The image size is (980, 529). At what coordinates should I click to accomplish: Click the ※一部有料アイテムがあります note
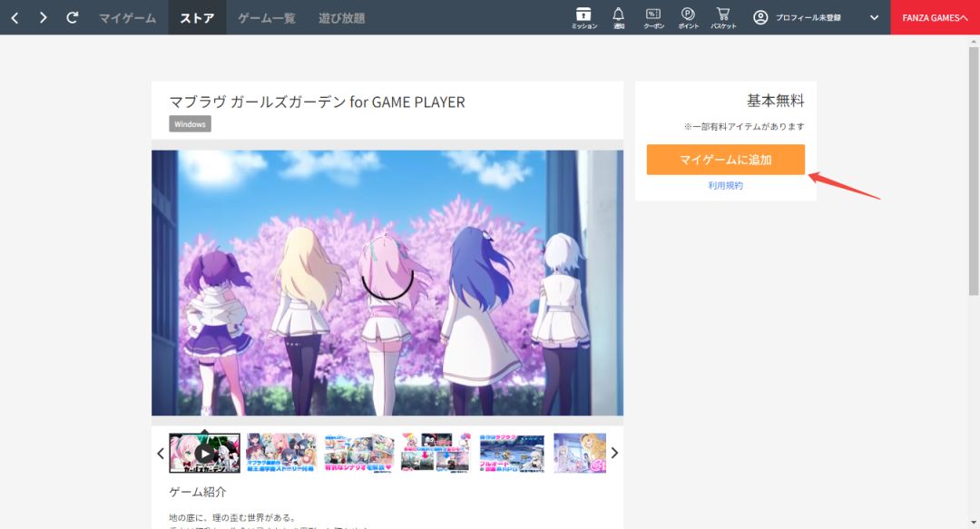tap(744, 126)
